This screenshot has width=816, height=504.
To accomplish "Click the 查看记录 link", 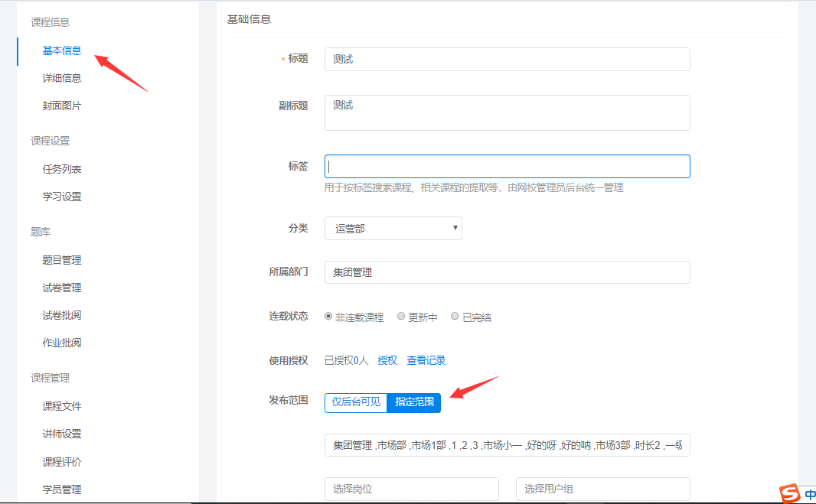I will tap(426, 360).
